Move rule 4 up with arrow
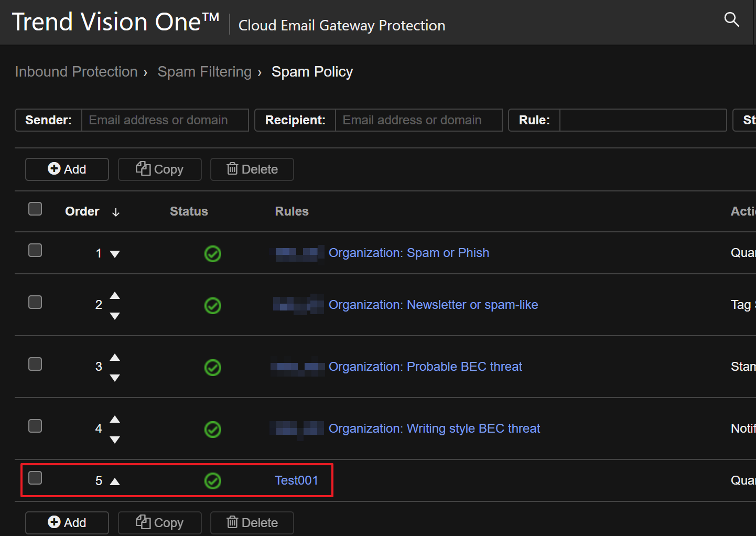The image size is (756, 536). coord(115,420)
